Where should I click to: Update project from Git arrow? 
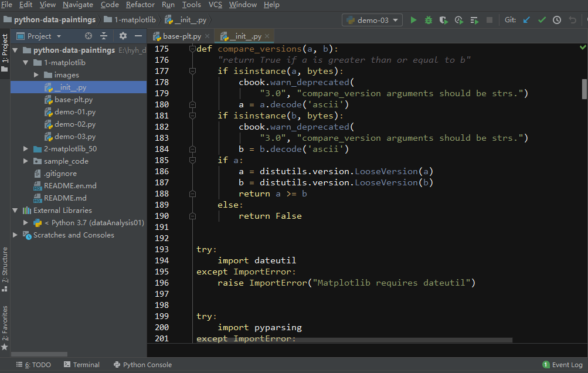[x=526, y=20]
